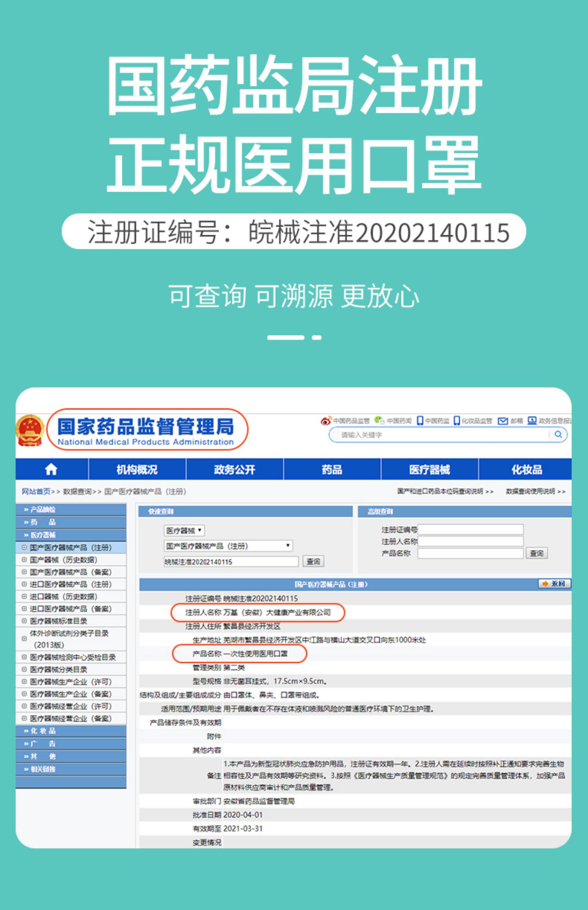
Task: Open the 政务信息报送 icon
Action: pyautogui.click(x=532, y=421)
